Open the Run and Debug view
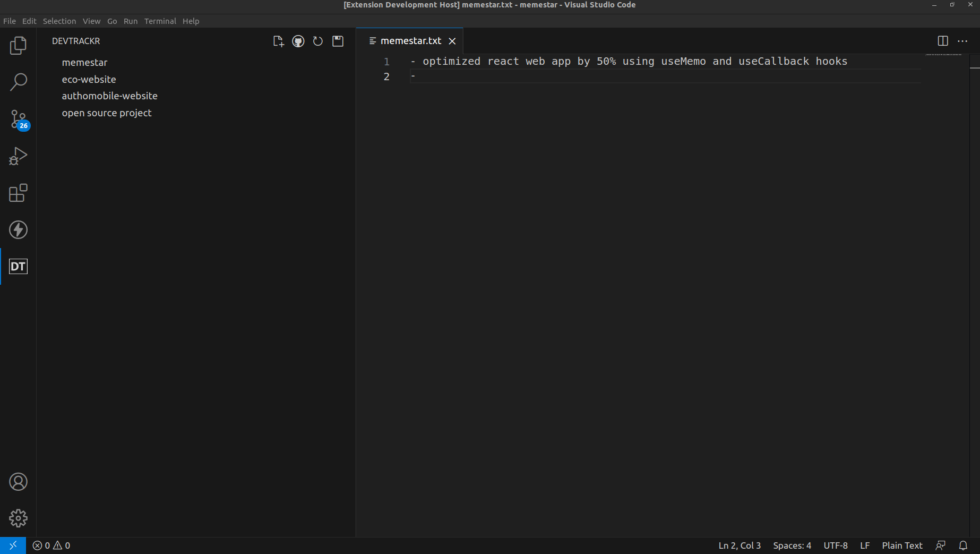 tap(18, 156)
